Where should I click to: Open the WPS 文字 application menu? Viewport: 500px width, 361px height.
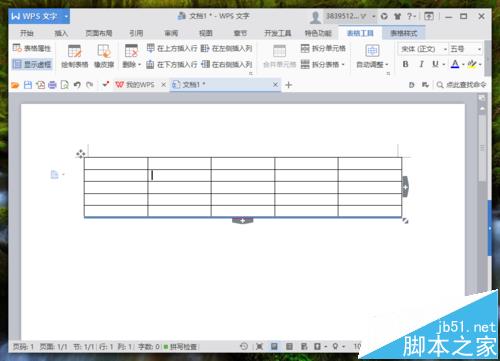(x=39, y=16)
